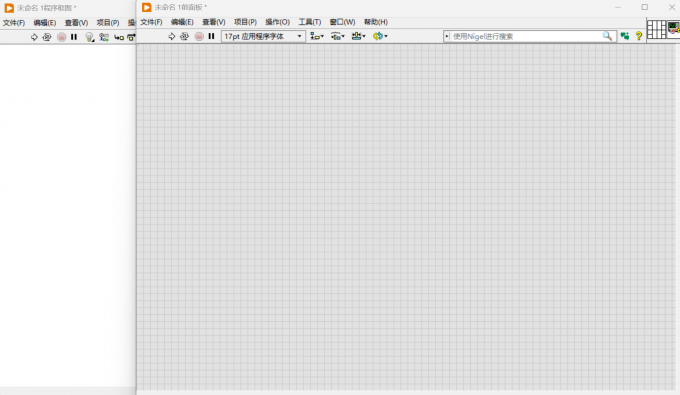Screen dimensions: 680x395
Task: Open the 工具(T) menu
Action: coord(310,22)
